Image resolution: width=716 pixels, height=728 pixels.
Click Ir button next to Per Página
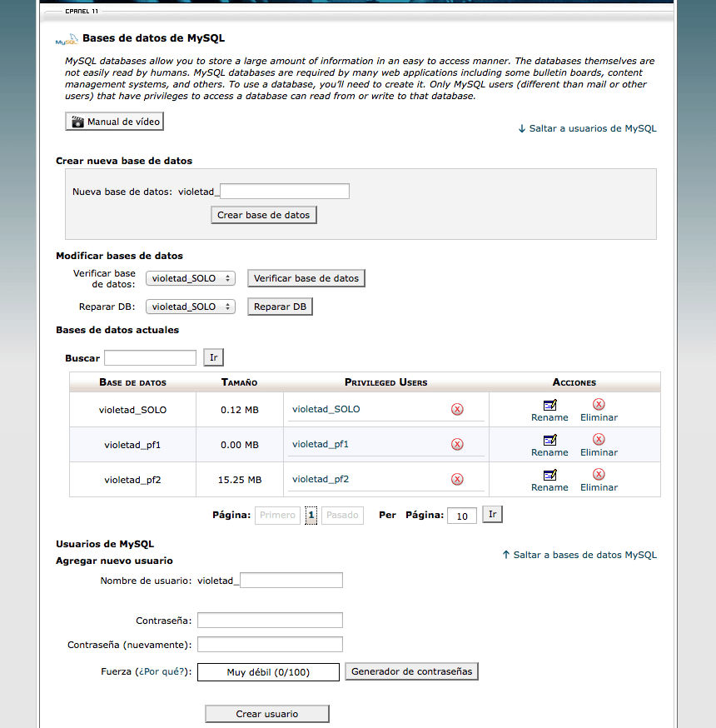tap(492, 514)
